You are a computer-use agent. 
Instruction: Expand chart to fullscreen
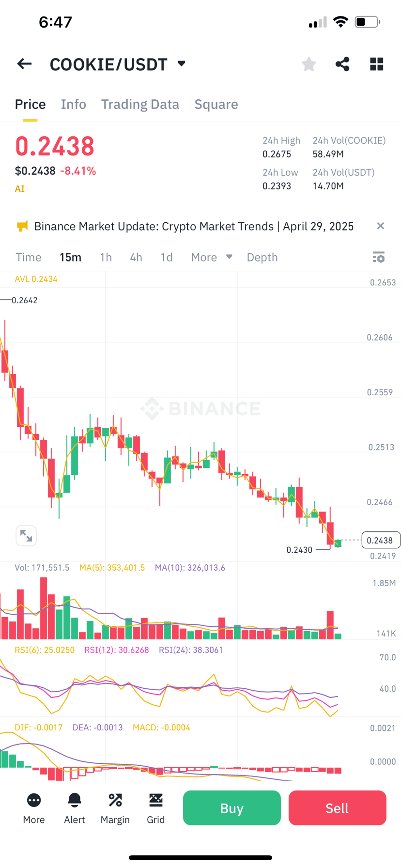(x=26, y=536)
